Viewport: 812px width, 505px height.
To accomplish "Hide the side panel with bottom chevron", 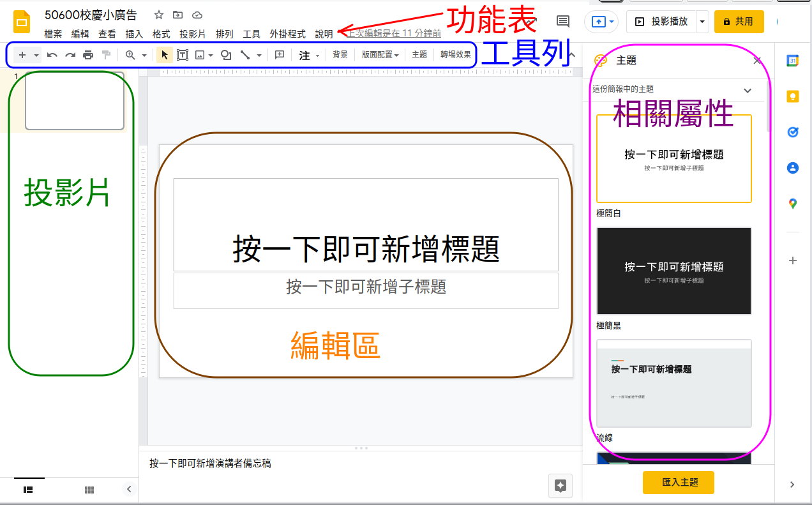I will [792, 485].
